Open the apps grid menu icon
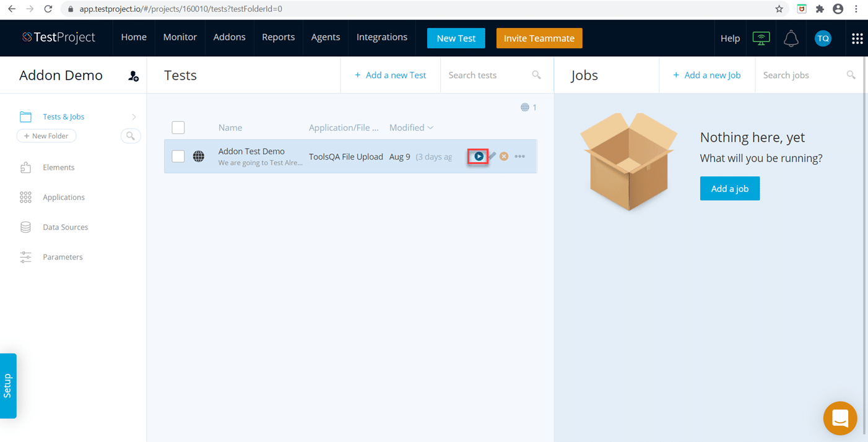This screenshot has height=442, width=868. pyautogui.click(x=857, y=38)
